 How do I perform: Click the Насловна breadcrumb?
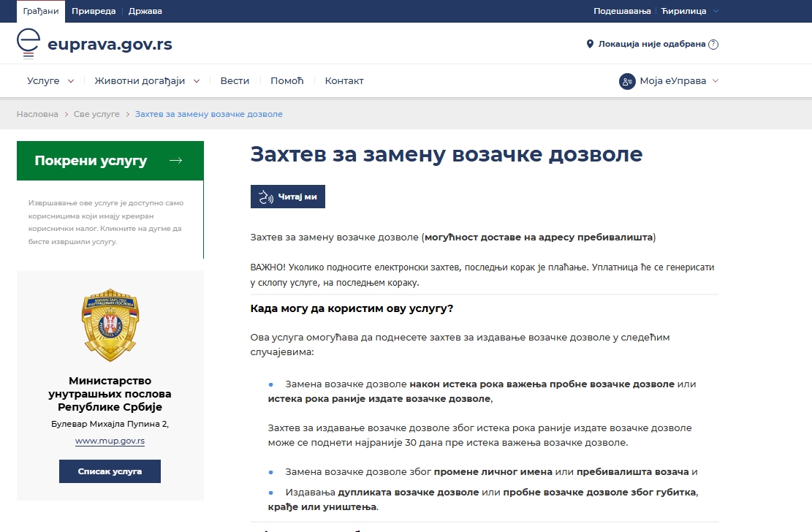point(37,114)
